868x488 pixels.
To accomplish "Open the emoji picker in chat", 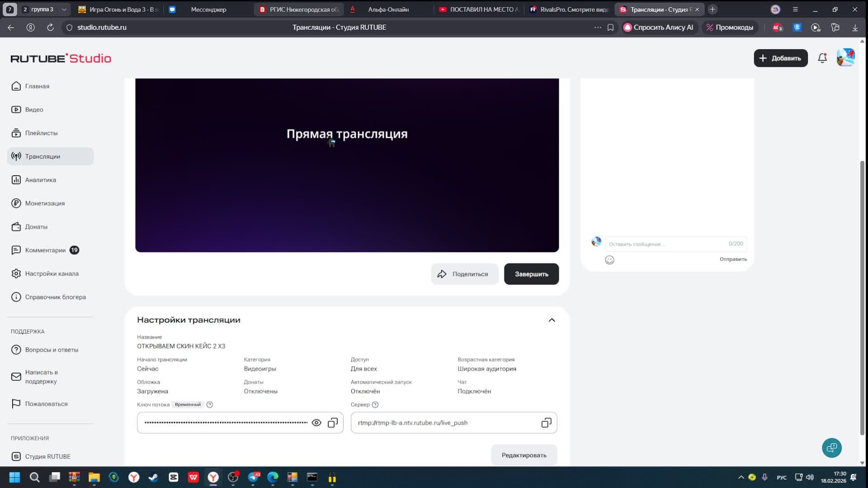I will tap(609, 260).
